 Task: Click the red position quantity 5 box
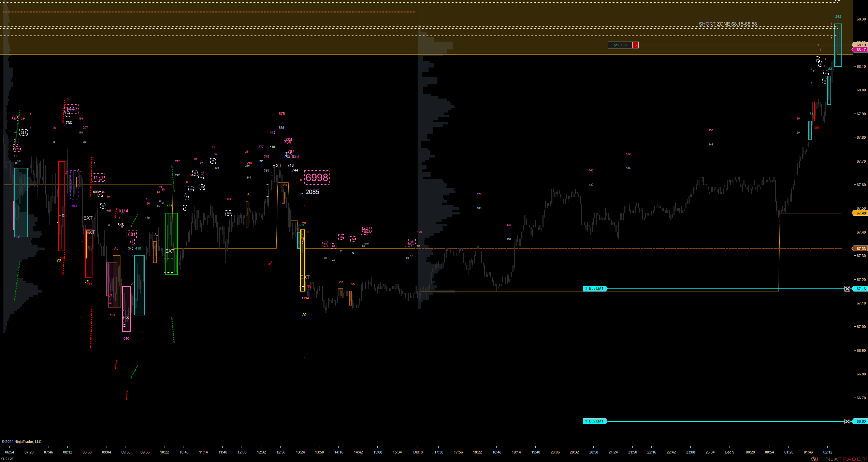point(635,45)
